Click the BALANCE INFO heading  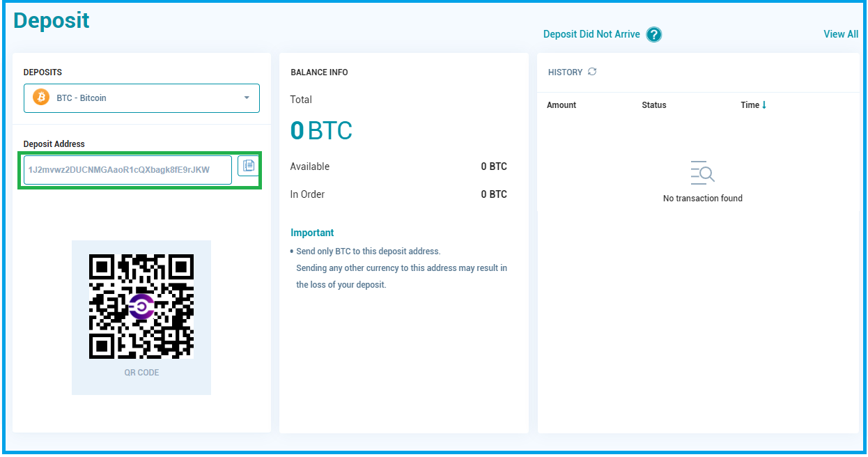[319, 72]
